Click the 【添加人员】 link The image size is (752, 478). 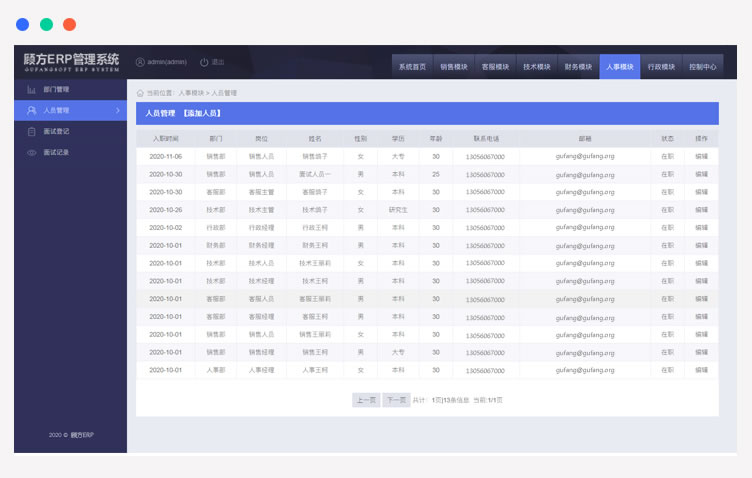pos(202,114)
